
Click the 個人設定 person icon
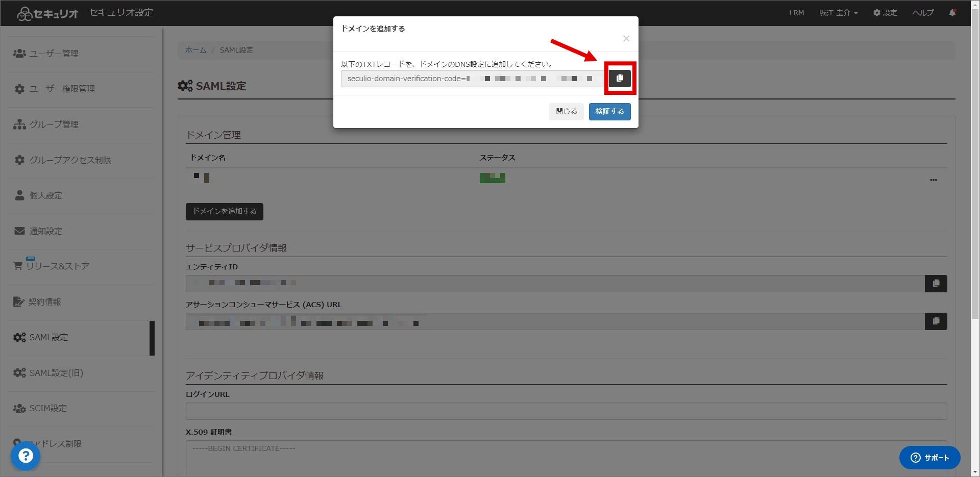pos(19,195)
